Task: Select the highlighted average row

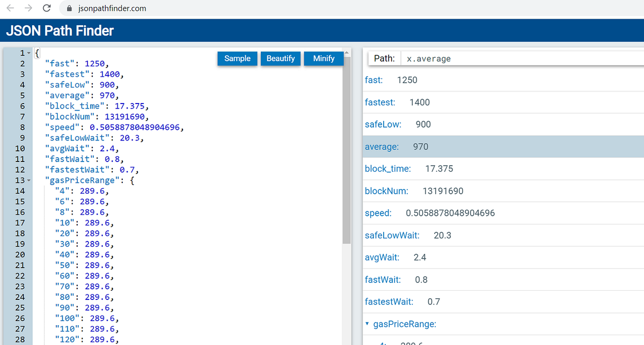Action: point(504,146)
